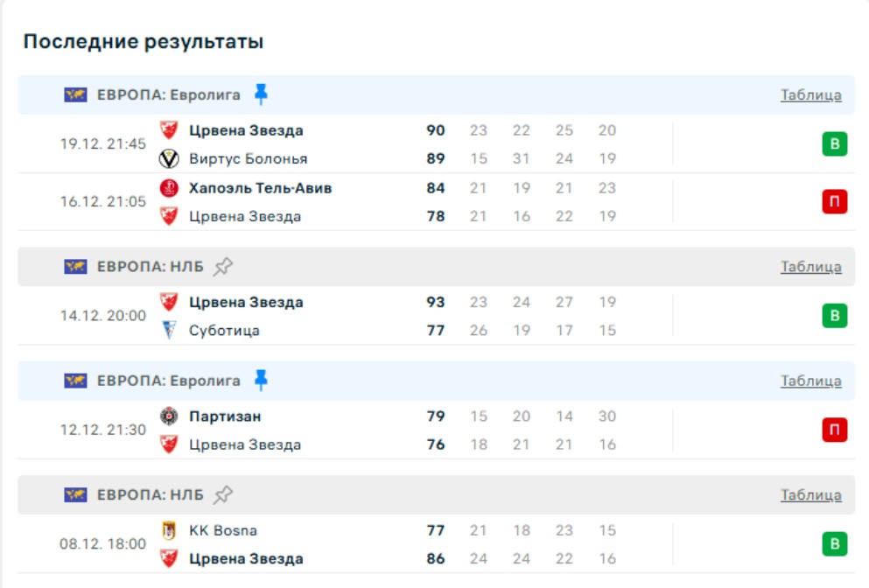Open Таблица link for the first Евролига
The width and height of the screenshot is (869, 588).
point(810,95)
